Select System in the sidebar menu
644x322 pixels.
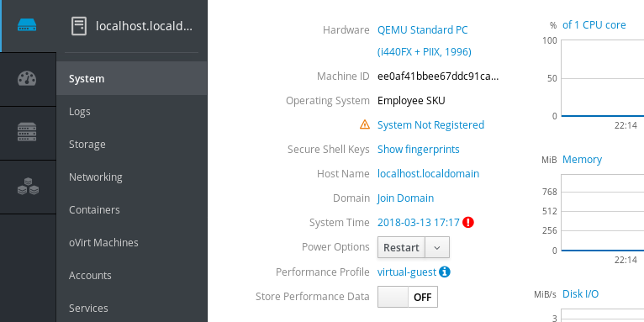131,78
